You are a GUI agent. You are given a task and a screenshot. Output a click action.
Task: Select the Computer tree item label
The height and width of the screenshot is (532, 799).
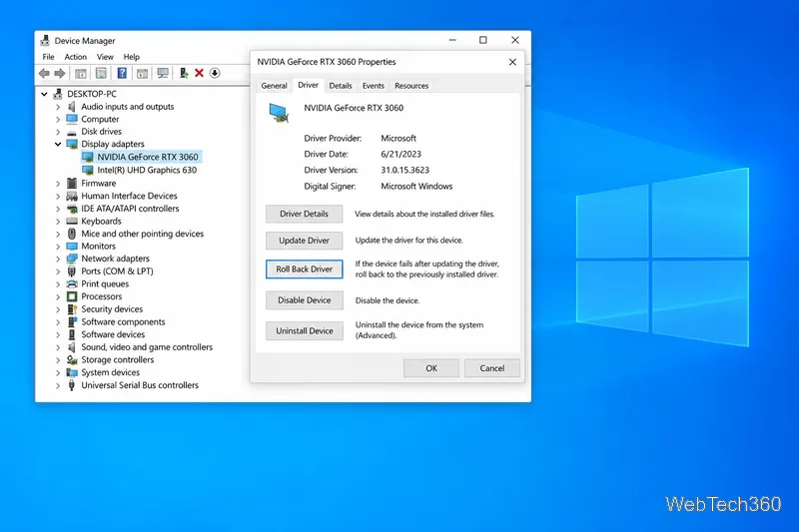(100, 119)
